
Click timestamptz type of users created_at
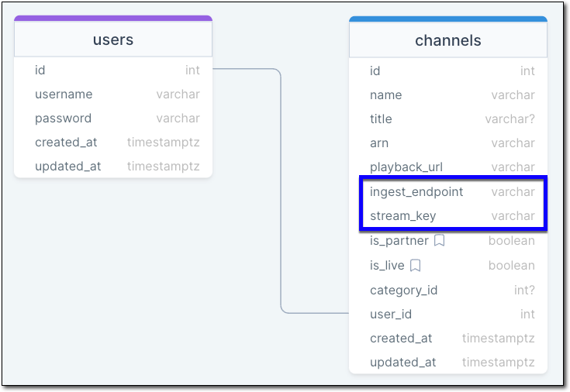tap(163, 142)
